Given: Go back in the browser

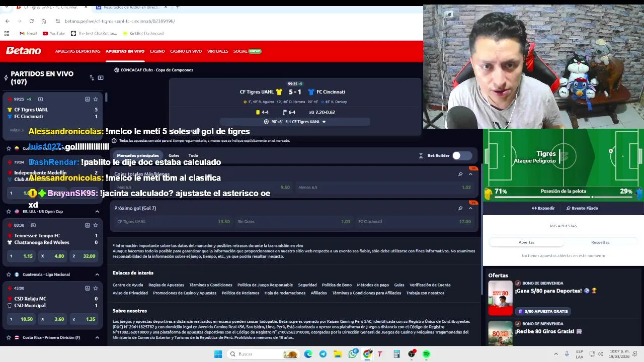Looking at the screenshot, I should (7, 21).
